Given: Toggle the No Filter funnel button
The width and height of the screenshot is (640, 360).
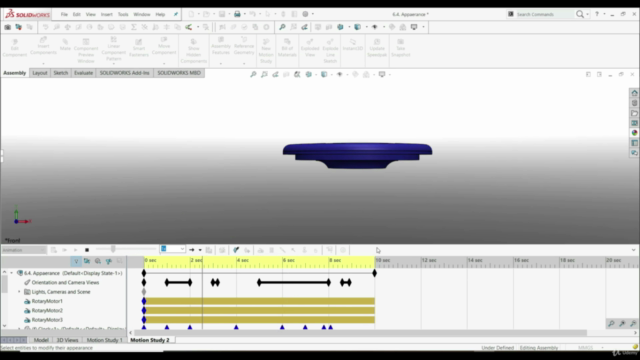Looking at the screenshot, I should click(76, 261).
